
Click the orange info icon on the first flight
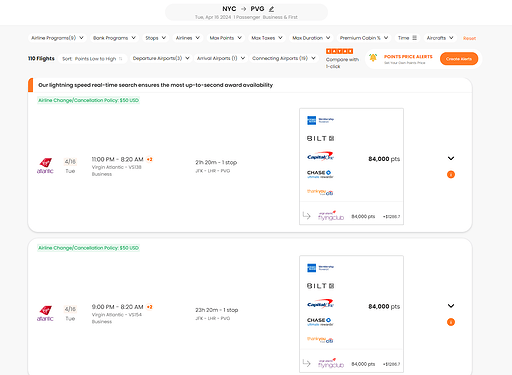451,174
